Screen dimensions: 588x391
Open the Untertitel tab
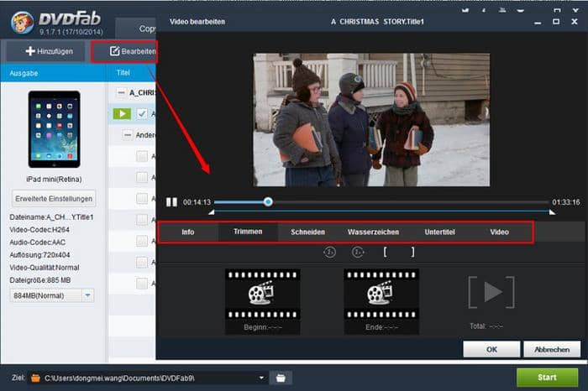(439, 232)
